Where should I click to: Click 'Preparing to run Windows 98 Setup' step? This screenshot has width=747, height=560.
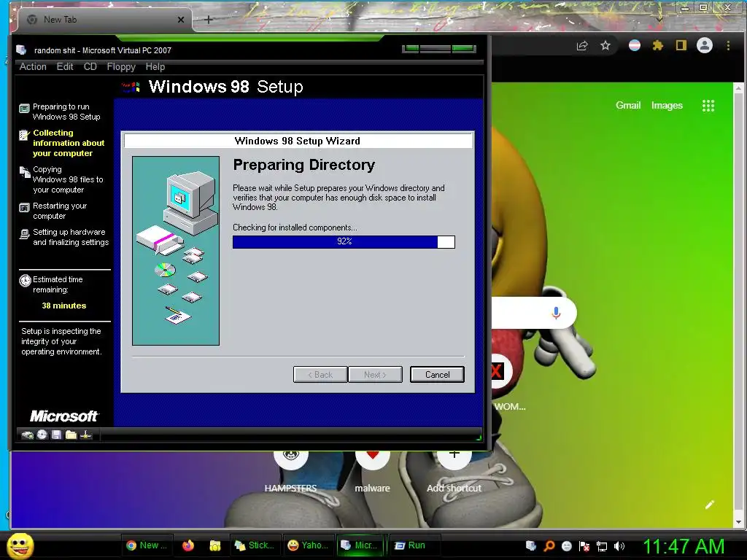(66, 112)
